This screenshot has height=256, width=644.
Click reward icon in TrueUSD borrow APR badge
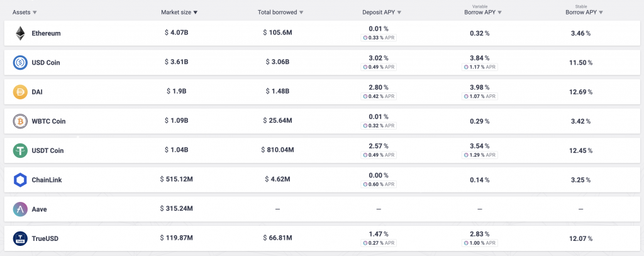pos(466,243)
